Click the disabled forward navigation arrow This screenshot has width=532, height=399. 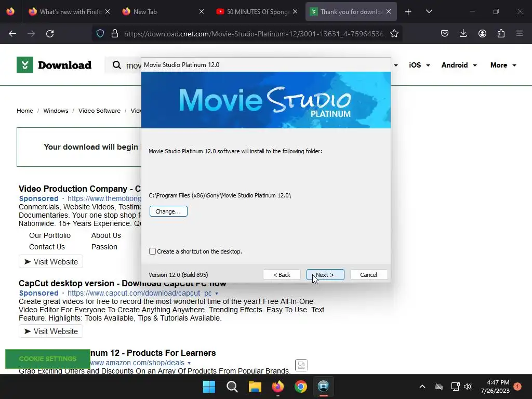click(x=31, y=34)
